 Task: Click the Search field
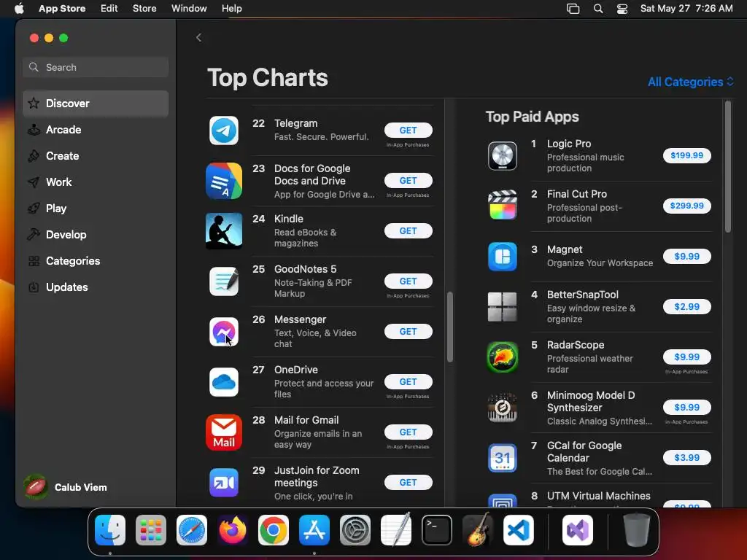(96, 67)
